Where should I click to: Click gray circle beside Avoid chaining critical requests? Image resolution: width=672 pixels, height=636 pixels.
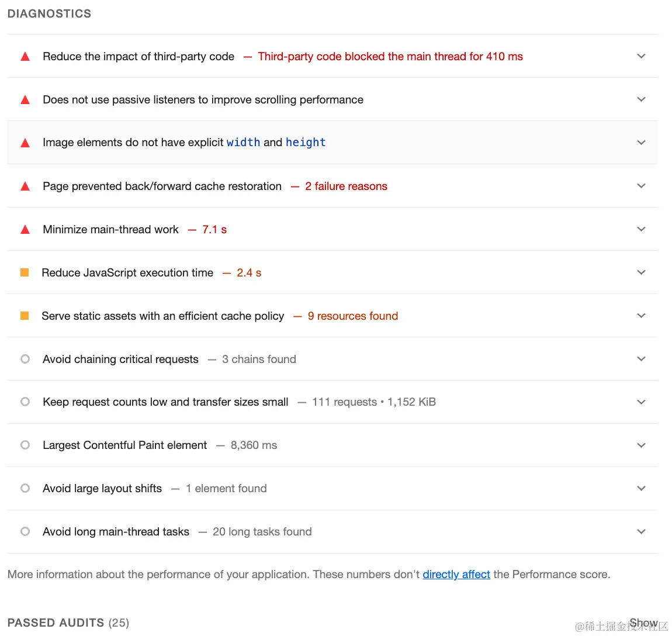[25, 359]
